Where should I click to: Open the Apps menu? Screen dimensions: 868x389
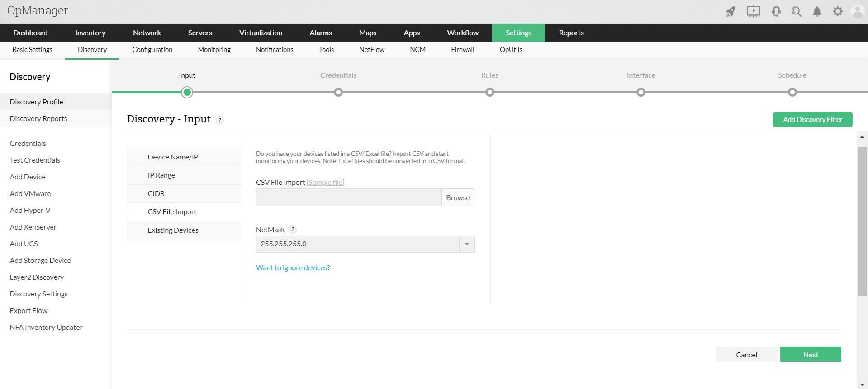[412, 33]
